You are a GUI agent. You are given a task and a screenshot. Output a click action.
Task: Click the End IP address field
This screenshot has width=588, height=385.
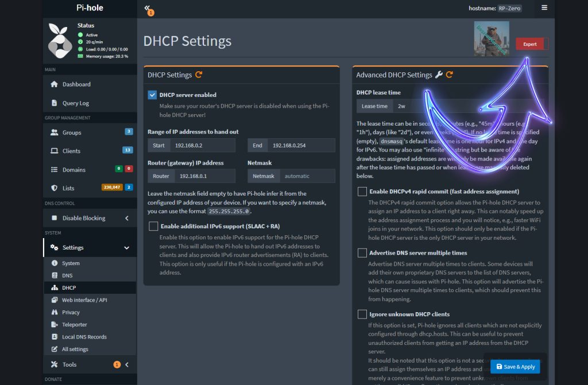[301, 146]
